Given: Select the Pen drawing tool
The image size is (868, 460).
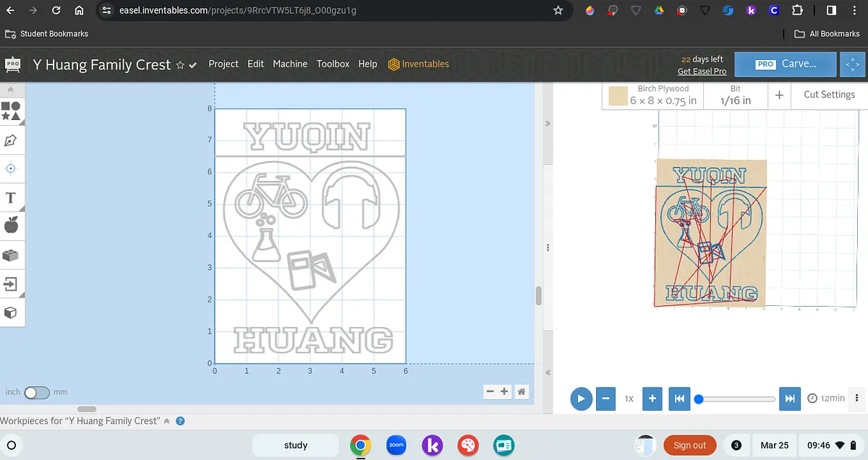Looking at the screenshot, I should click(x=11, y=140).
